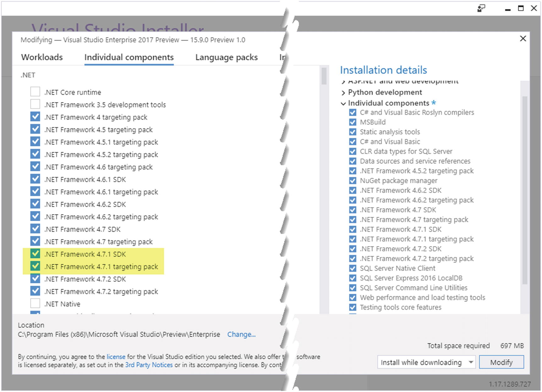This screenshot has width=542, height=392.
Task: Uncheck SQL Server Command Line Utilities
Action: pyautogui.click(x=353, y=288)
